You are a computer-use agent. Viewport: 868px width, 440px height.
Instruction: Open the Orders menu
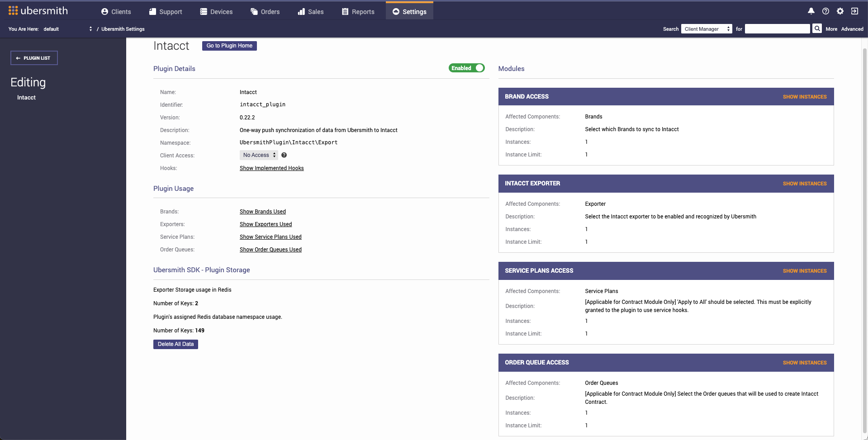click(x=266, y=12)
